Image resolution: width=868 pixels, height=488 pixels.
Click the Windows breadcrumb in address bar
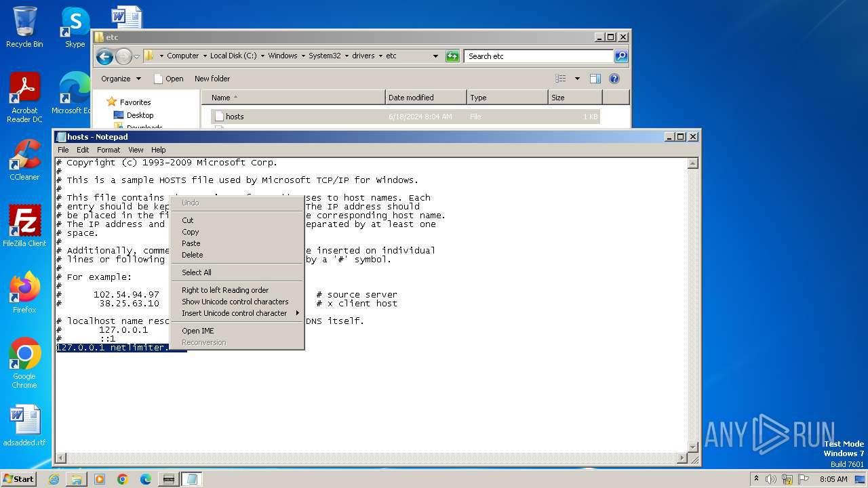[282, 56]
